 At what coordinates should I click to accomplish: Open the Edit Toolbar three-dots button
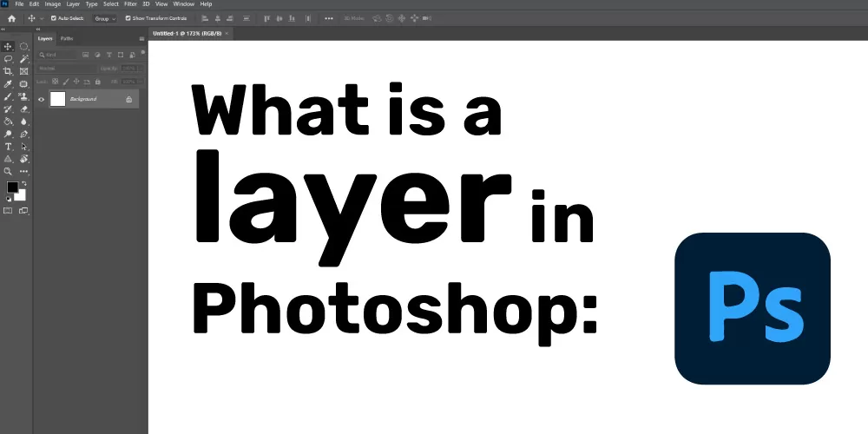[x=23, y=172]
